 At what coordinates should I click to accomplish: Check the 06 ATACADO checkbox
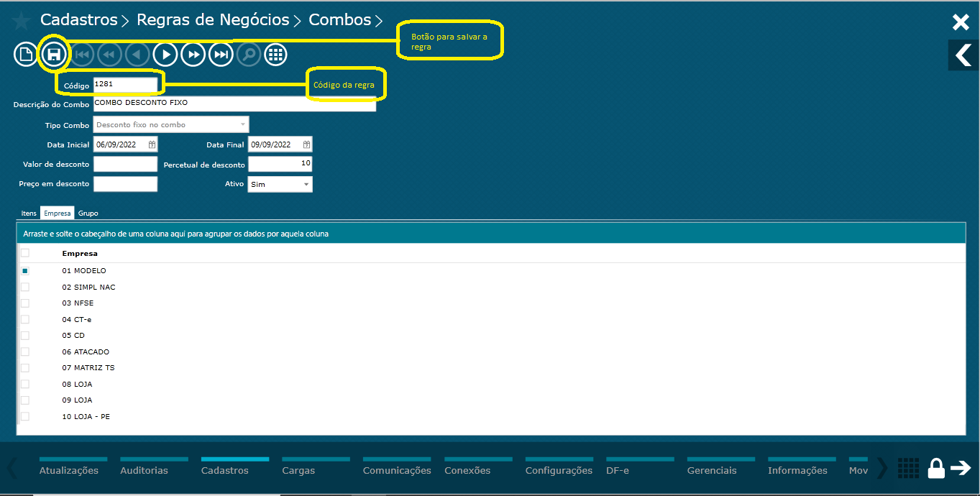(25, 352)
